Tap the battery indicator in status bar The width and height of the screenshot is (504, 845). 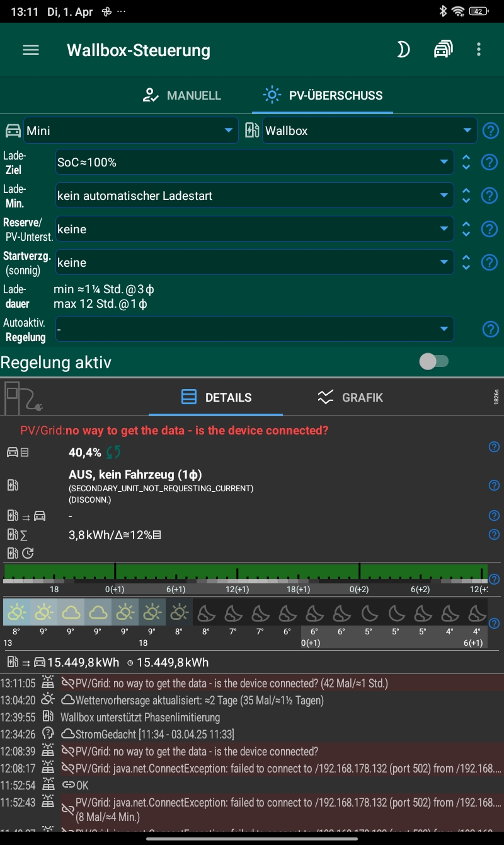tap(479, 11)
